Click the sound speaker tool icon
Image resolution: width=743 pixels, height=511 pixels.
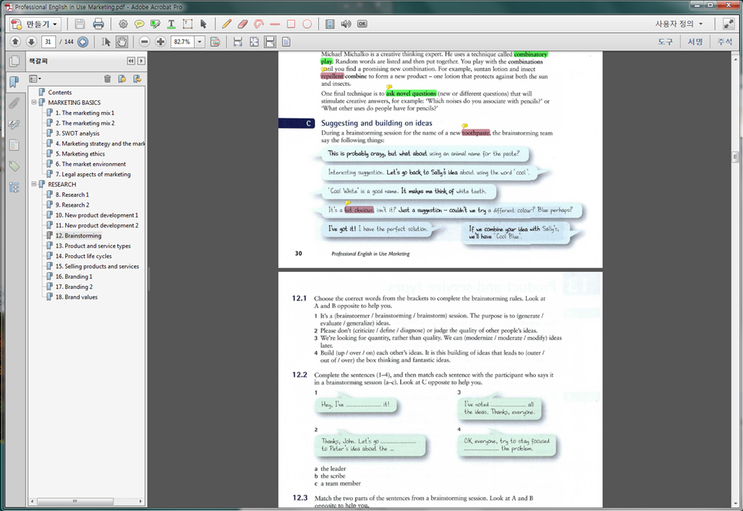(346, 24)
